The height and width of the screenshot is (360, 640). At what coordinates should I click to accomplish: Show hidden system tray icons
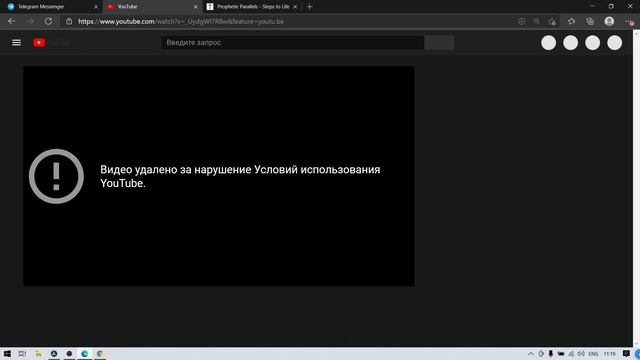click(531, 353)
